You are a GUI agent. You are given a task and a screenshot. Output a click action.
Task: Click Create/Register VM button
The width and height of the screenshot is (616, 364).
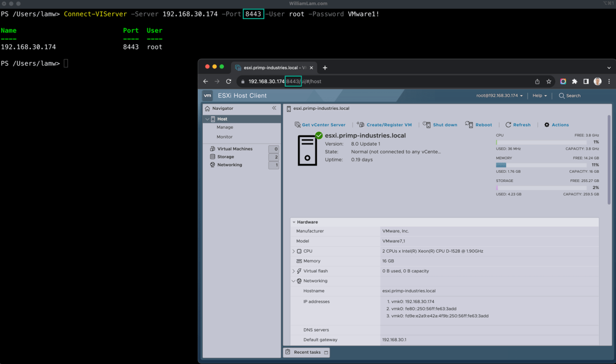384,125
